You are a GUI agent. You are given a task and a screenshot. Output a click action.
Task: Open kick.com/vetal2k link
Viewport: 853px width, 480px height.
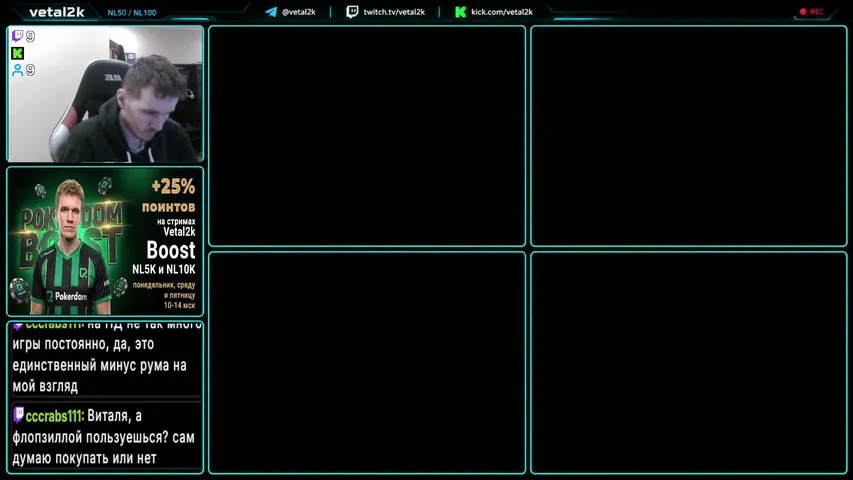tap(502, 12)
